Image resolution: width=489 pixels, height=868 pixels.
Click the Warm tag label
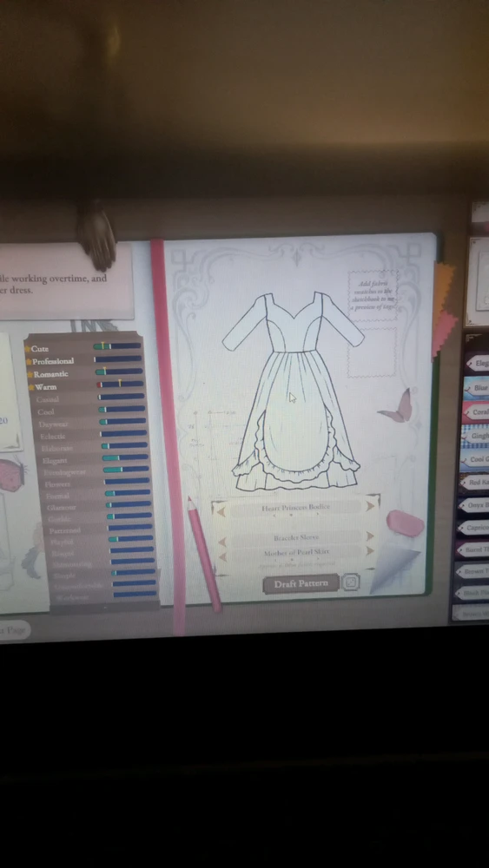pyautogui.click(x=46, y=387)
